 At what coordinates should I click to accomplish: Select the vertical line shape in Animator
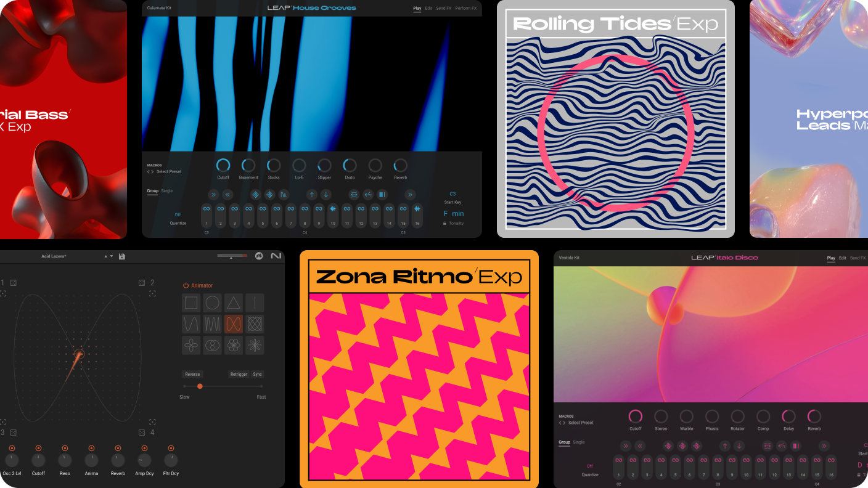point(255,303)
